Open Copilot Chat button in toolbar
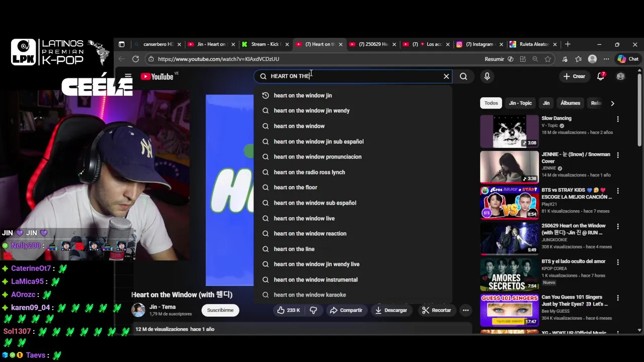 coord(628,59)
